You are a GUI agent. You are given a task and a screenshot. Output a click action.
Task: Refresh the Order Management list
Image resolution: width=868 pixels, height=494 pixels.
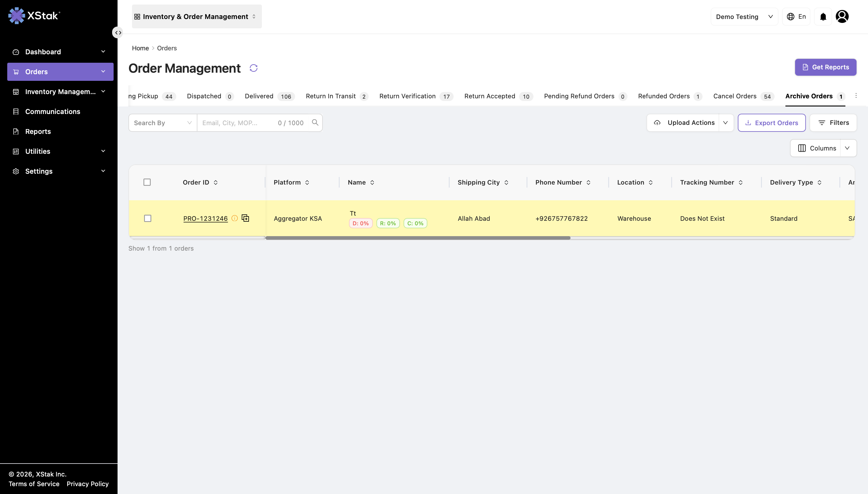click(253, 68)
